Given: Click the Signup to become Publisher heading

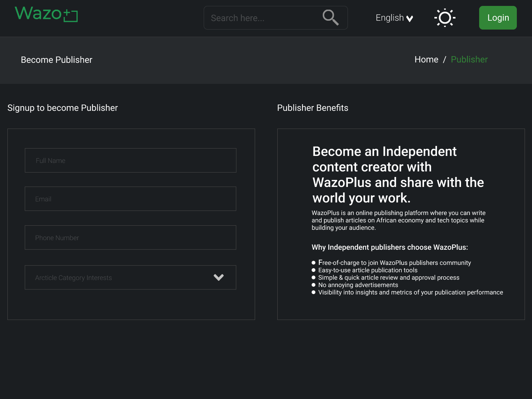Looking at the screenshot, I should [62, 108].
